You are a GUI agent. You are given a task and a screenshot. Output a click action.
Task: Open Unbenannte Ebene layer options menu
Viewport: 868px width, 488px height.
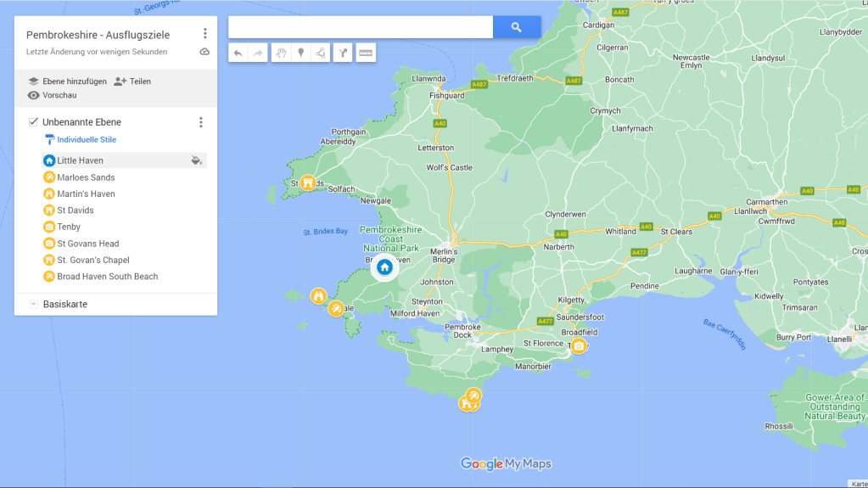point(200,122)
